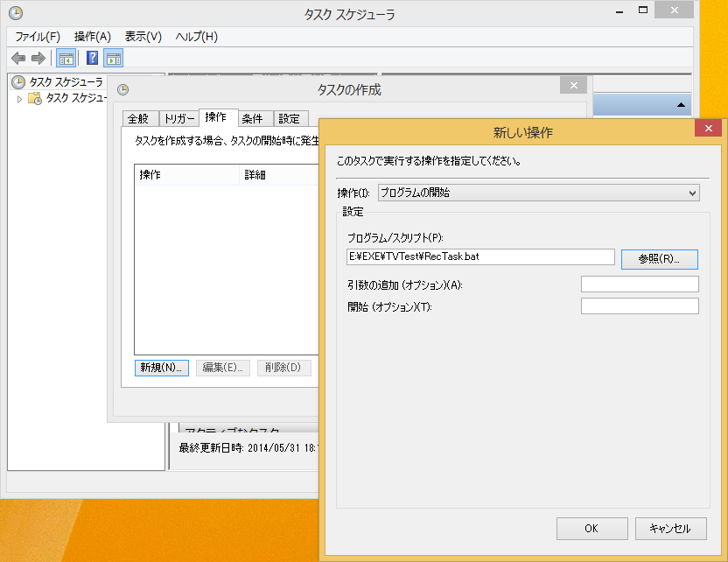Click the Back arrow toolbar icon
The image size is (728, 562).
(x=18, y=59)
